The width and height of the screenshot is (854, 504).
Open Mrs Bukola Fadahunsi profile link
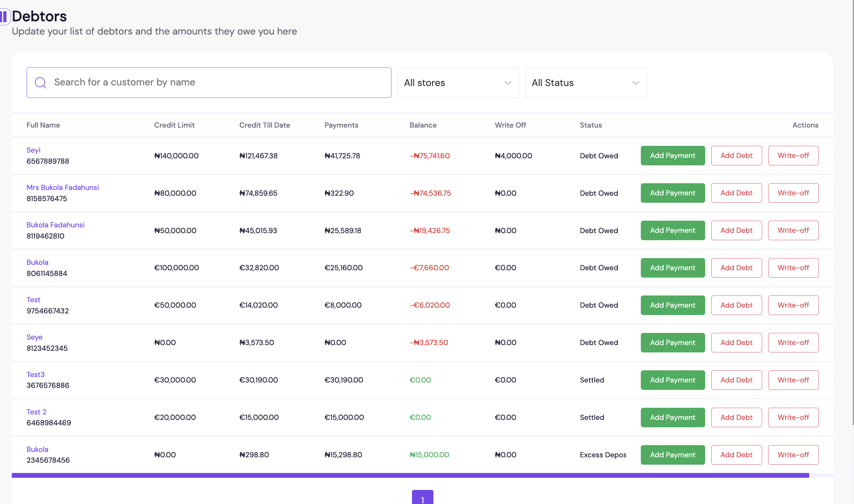pyautogui.click(x=62, y=187)
